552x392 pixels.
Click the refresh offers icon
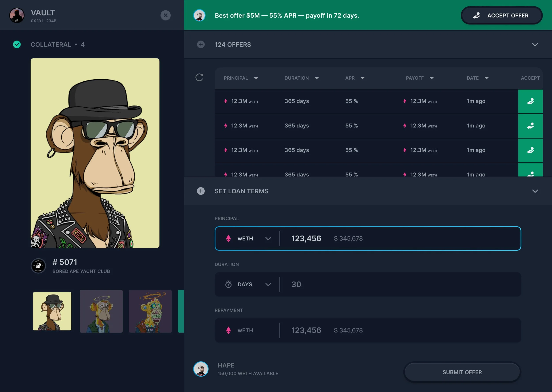tap(199, 77)
